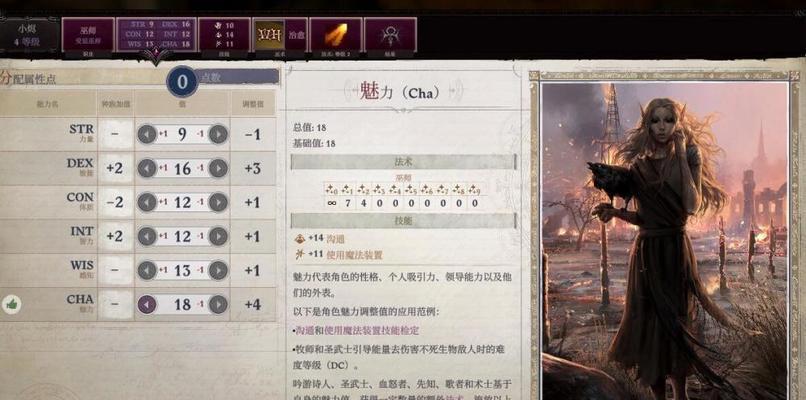Click WIS left arrow button
The height and width of the screenshot is (400, 806).
point(147,270)
